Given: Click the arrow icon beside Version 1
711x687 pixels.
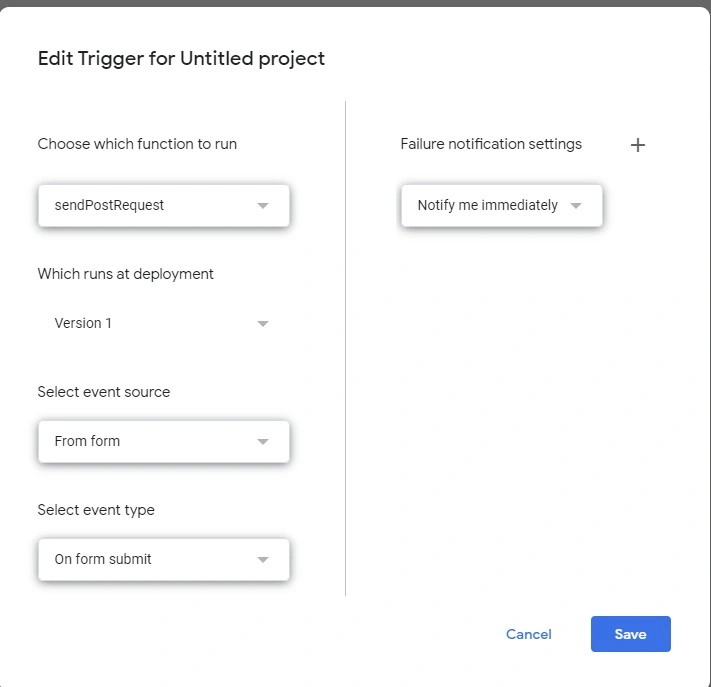Looking at the screenshot, I should click(x=263, y=323).
